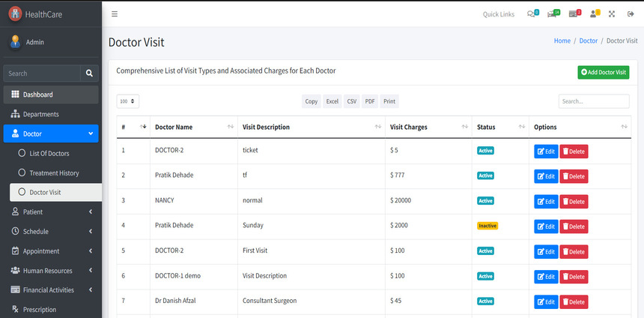Screen dimensions: 644x318
Task: Toggle fullscreen mode with expand icon
Action: click(x=612, y=14)
